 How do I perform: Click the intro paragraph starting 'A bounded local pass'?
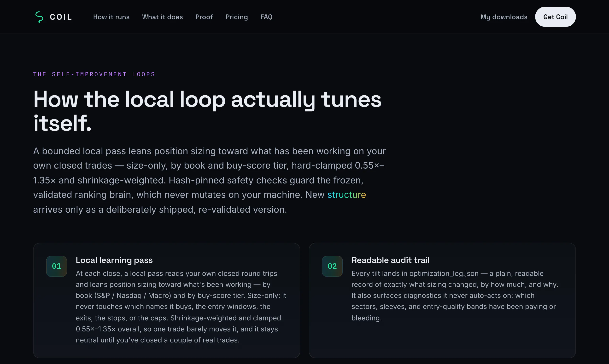[210, 180]
